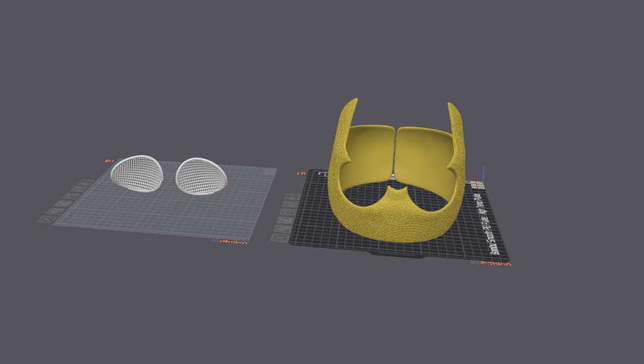644x364 pixels.
Task: Lock the gray inactive plate
Action: (x=70, y=196)
